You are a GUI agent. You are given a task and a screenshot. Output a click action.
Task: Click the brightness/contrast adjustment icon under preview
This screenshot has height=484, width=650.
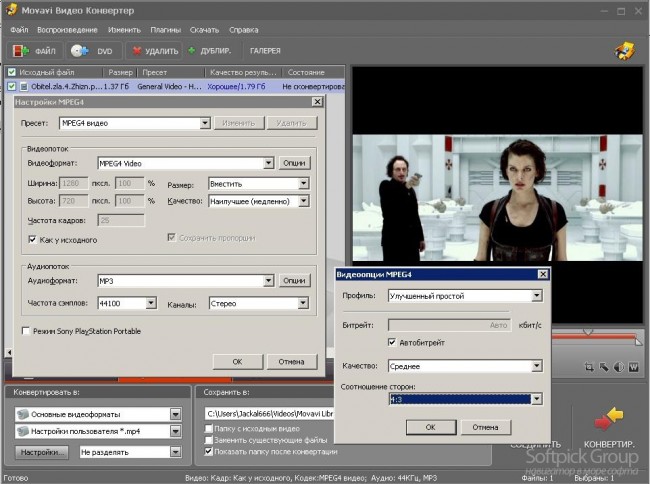pos(618,368)
